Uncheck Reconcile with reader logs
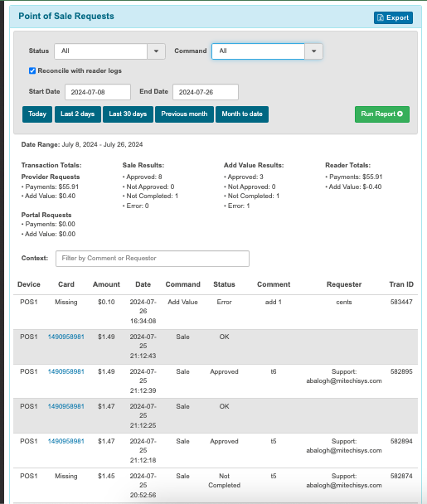Image resolution: width=427 pixels, height=504 pixels. point(32,70)
